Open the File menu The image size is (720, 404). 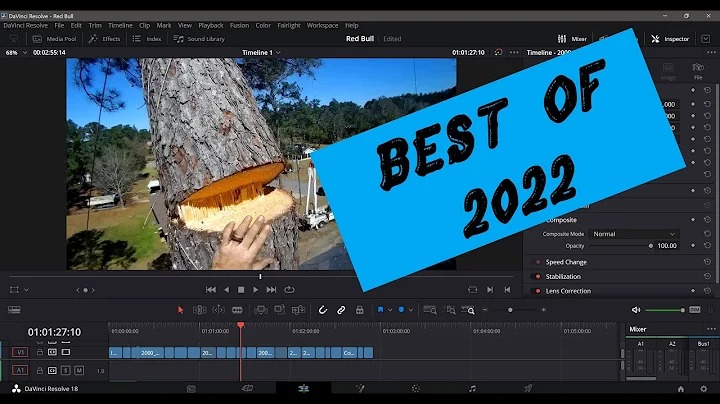pos(59,26)
